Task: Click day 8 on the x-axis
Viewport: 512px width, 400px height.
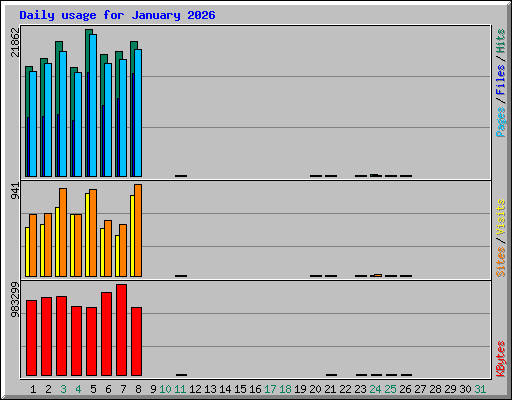Action: (x=138, y=389)
